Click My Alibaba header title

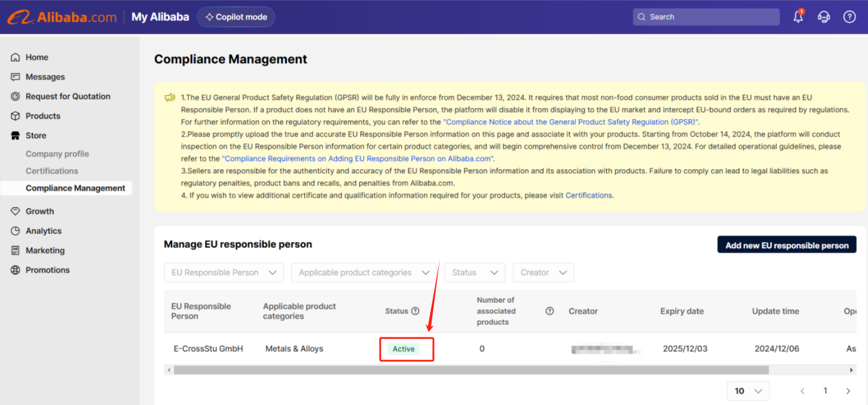tap(160, 17)
